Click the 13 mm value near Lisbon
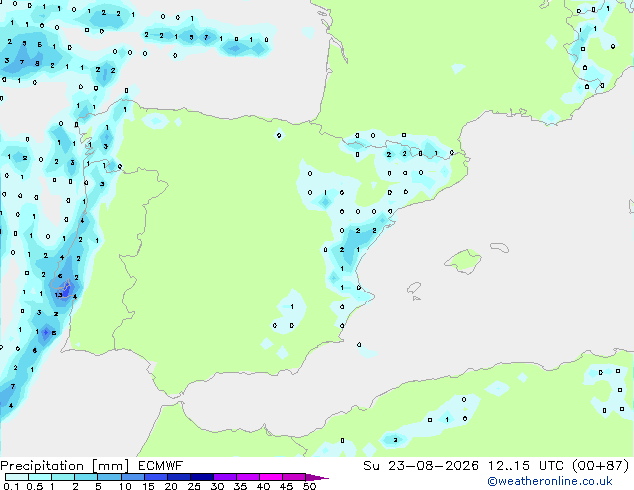 (58, 295)
